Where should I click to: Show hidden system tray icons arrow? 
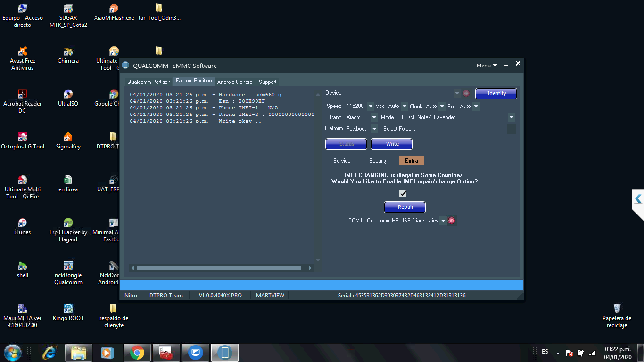[558, 353]
